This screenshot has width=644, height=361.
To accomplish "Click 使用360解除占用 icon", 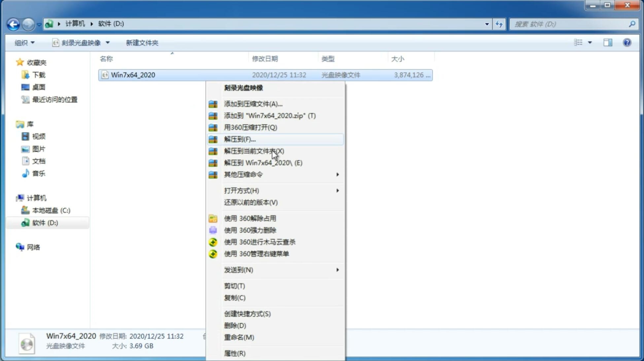I will click(212, 218).
